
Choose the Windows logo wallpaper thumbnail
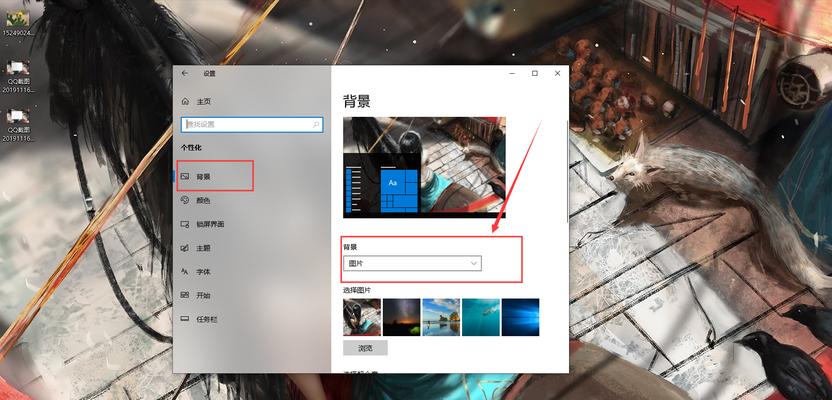[521, 317]
